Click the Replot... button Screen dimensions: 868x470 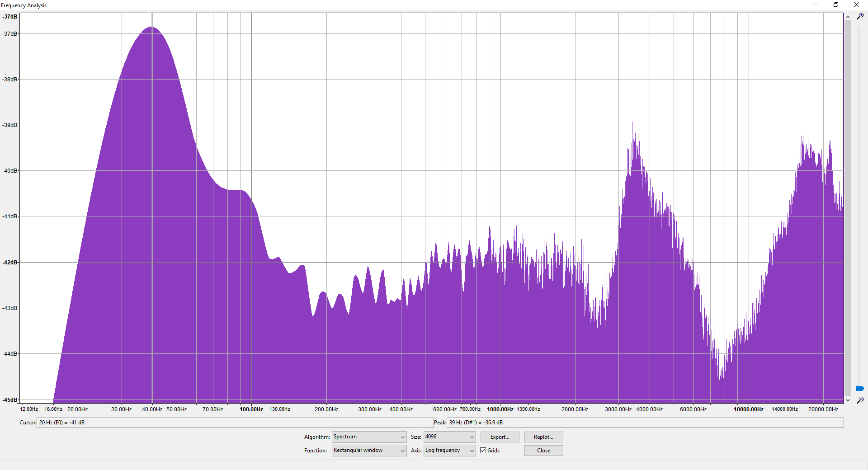coord(543,437)
